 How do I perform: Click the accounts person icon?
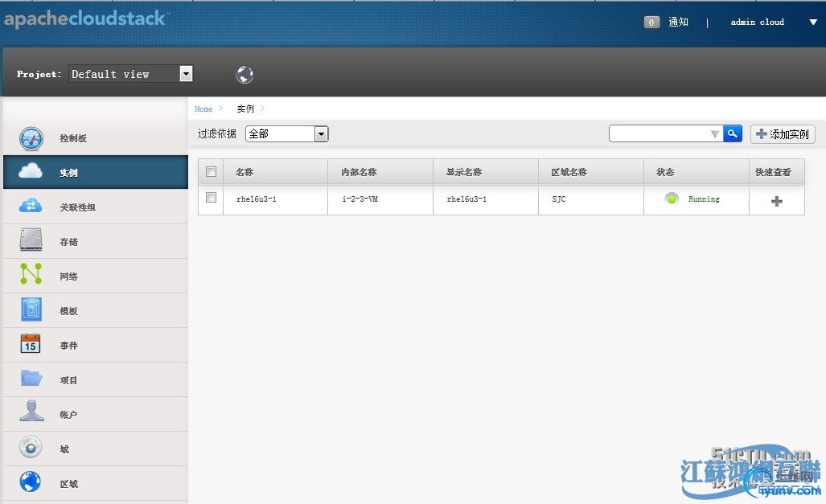(x=31, y=411)
